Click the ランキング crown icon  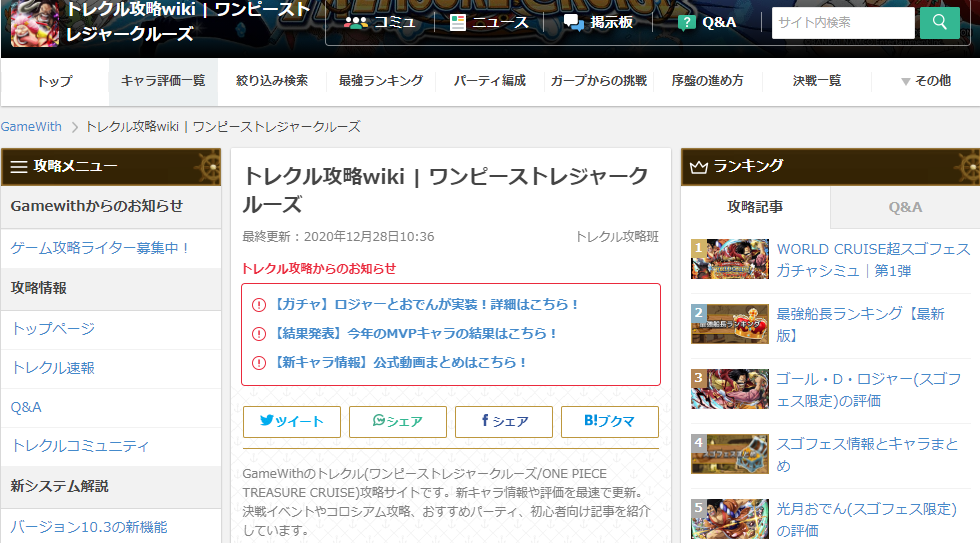click(699, 167)
